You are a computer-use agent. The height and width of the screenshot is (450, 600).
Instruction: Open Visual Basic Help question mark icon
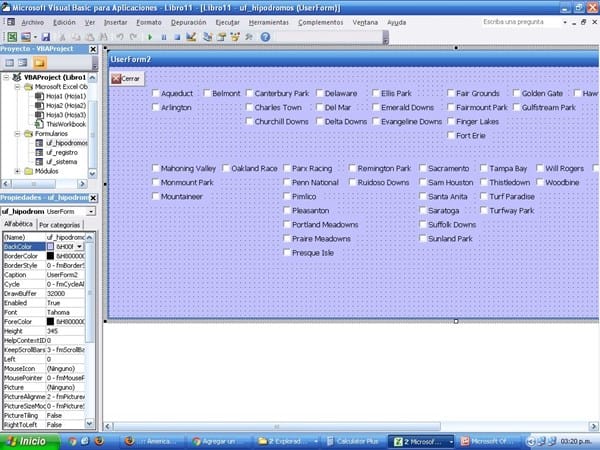point(265,37)
